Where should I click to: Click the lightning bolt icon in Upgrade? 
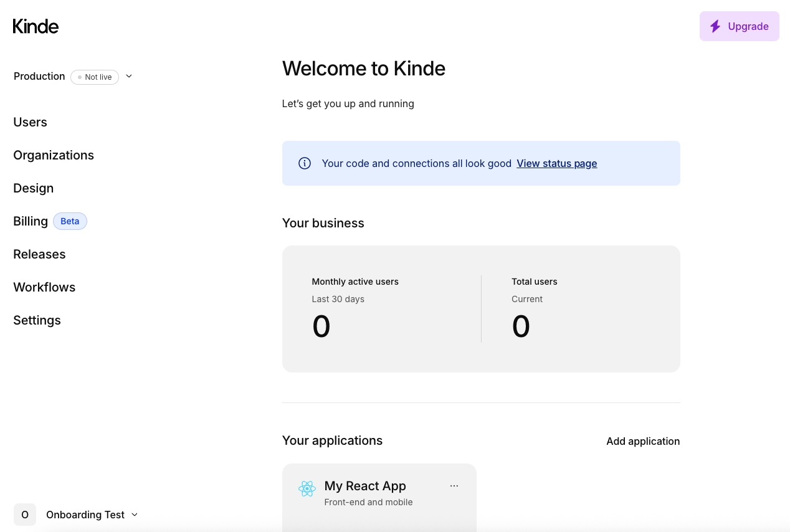coord(715,26)
